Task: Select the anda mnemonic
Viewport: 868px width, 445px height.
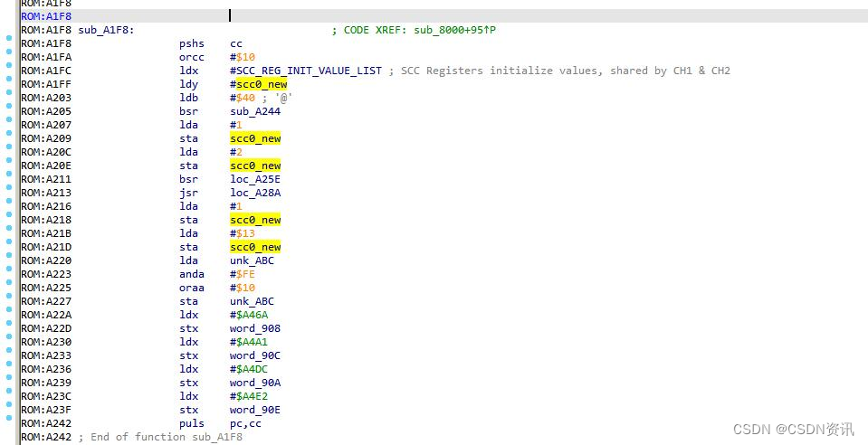Action: click(192, 274)
